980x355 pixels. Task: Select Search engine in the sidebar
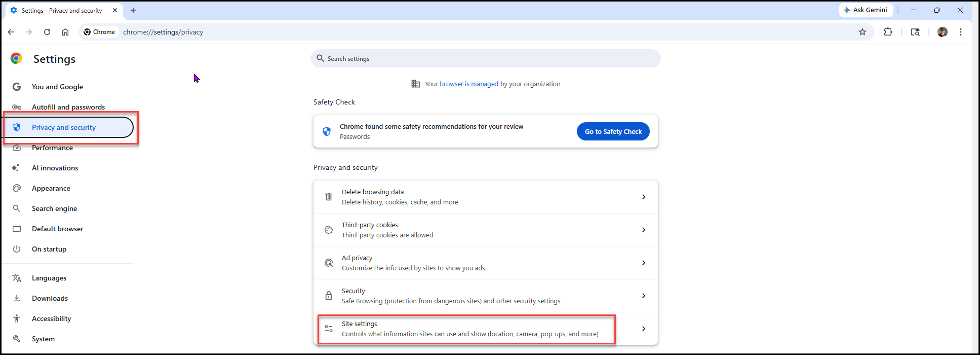(x=54, y=208)
